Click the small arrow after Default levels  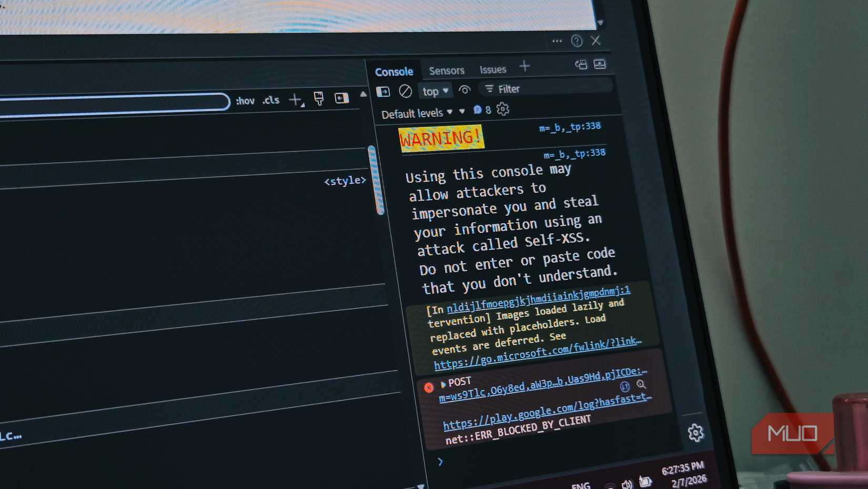[x=462, y=111]
